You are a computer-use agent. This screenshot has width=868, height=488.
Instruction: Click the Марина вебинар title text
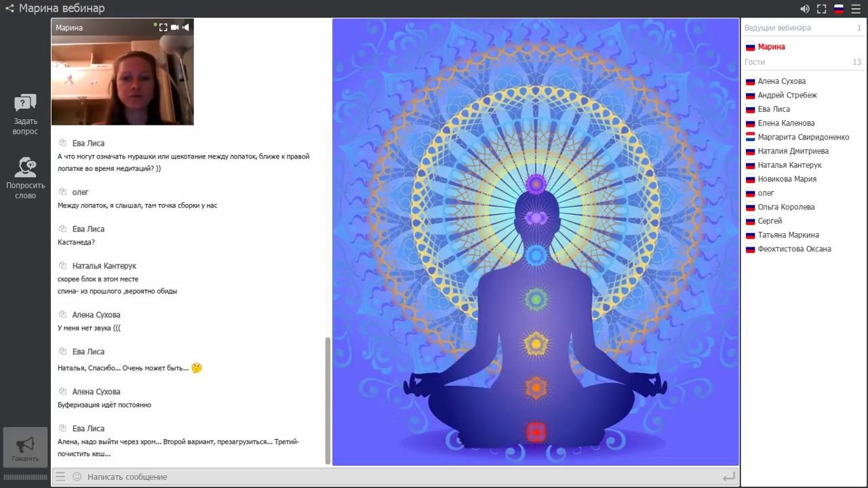click(x=62, y=9)
